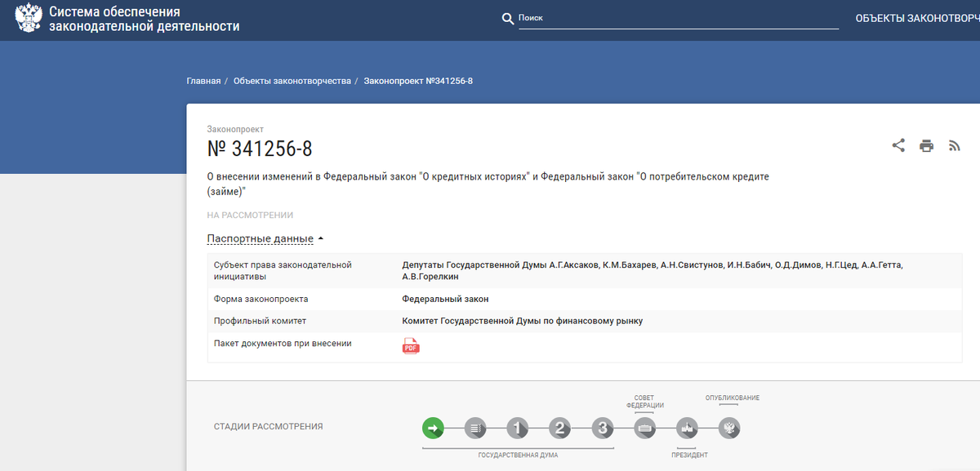This screenshot has width=980, height=471.
Task: Open the print icon for bill 341256-8
Action: click(x=926, y=144)
